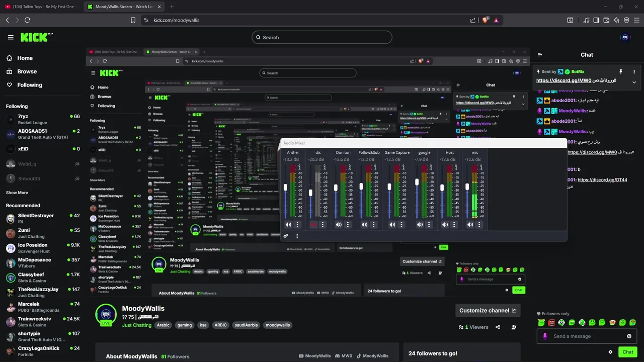Open Trainwreckstv recommended channel
Screen dimensions: 644x362
[42, 321]
